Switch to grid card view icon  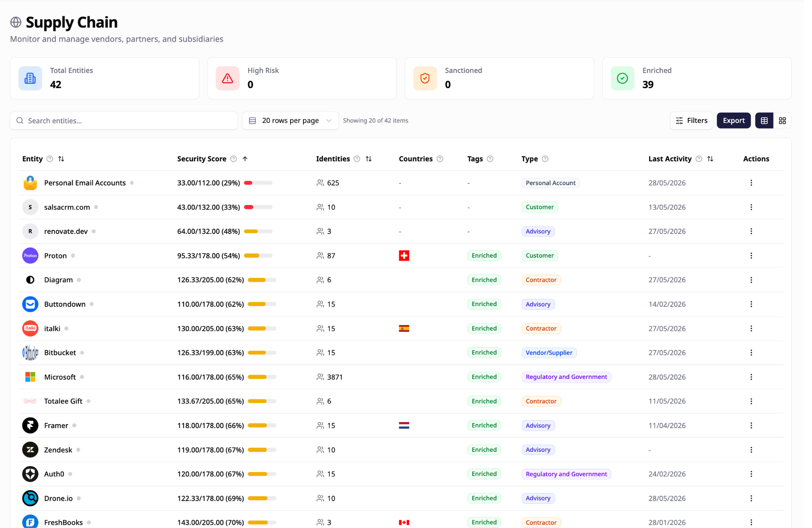[x=782, y=121]
